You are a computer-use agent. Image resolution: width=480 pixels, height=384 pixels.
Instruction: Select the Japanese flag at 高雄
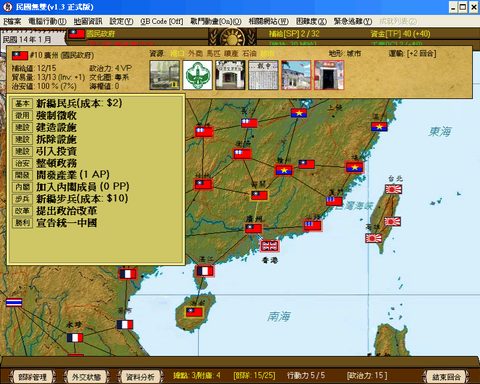click(373, 238)
